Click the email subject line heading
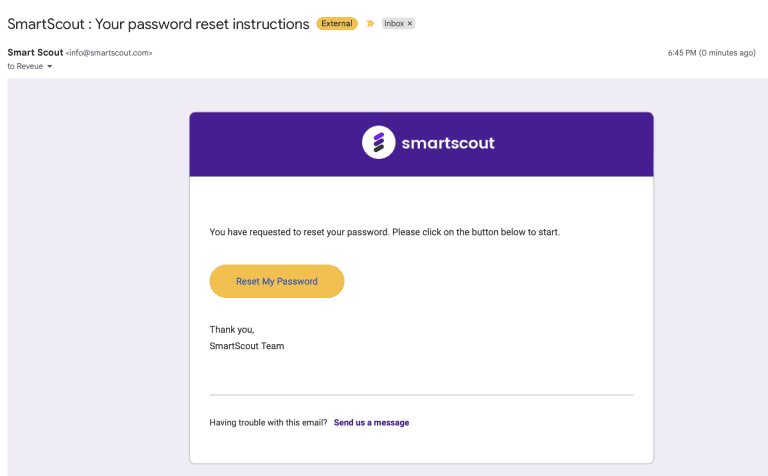This screenshot has height=476, width=768. click(158, 24)
